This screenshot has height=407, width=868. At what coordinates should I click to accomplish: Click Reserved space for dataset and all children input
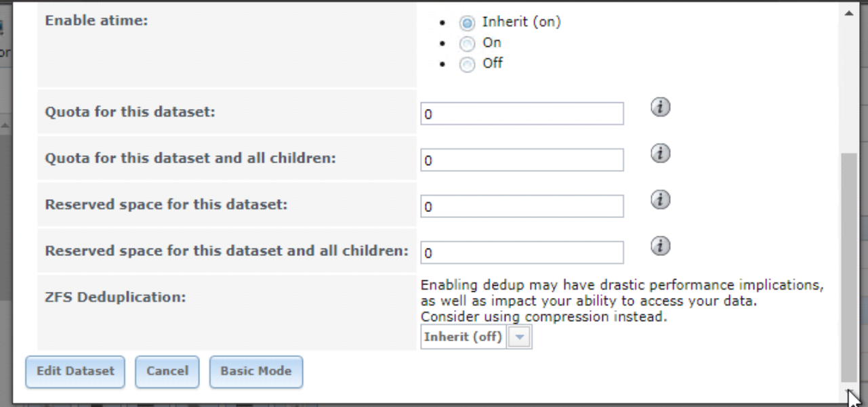[x=522, y=253]
